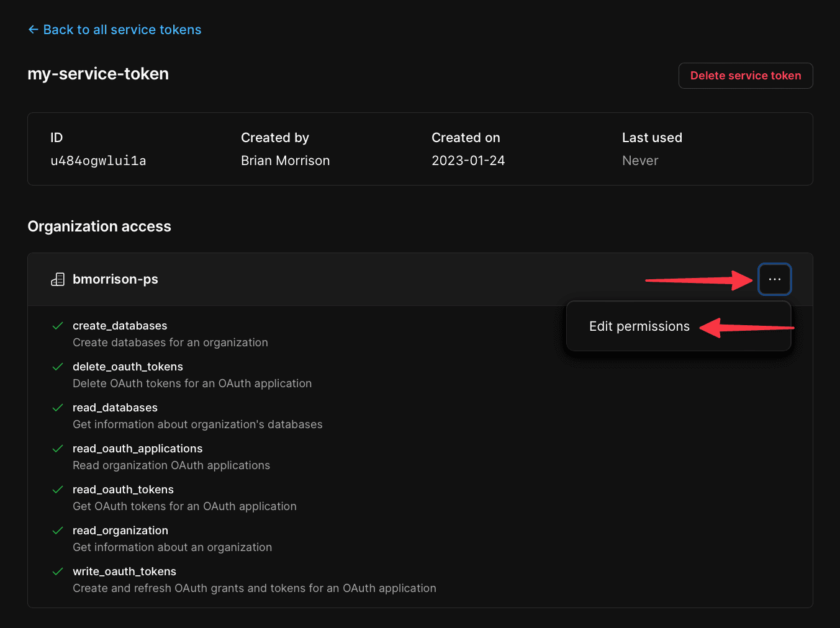Select the read_oauth_applications permission name
840x628 pixels.
click(x=138, y=449)
